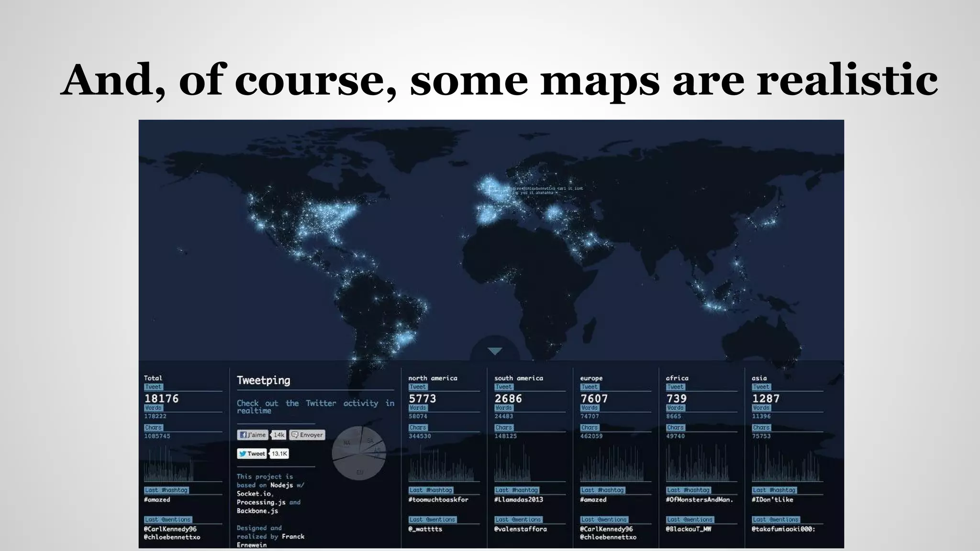The width and height of the screenshot is (980, 551).
Task: Click the Total tweet activity bar graph
Action: 169,463
